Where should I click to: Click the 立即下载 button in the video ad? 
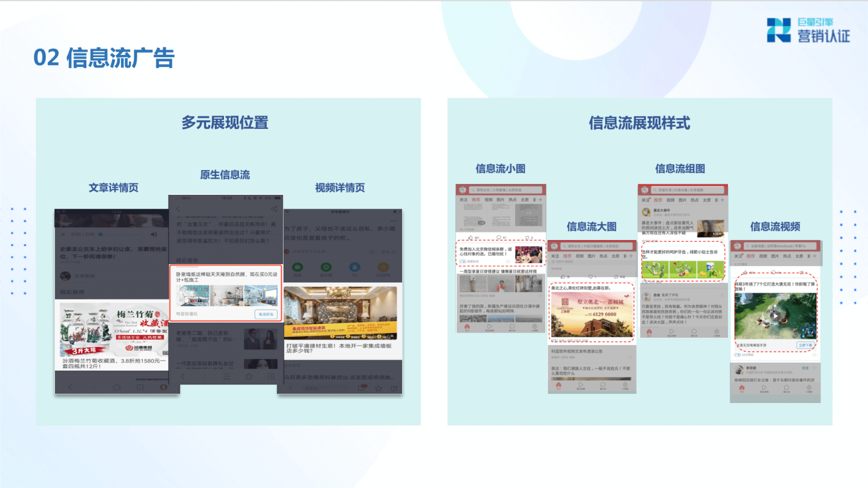805,345
